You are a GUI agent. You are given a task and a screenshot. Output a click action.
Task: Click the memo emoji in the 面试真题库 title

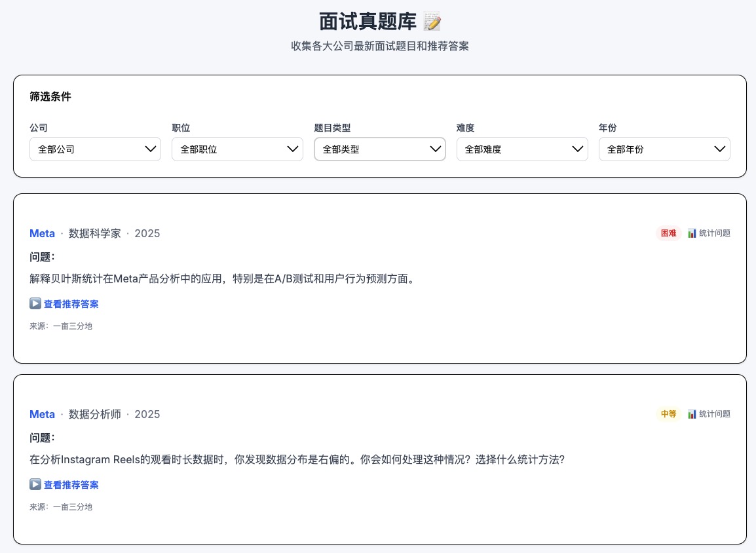coord(431,21)
